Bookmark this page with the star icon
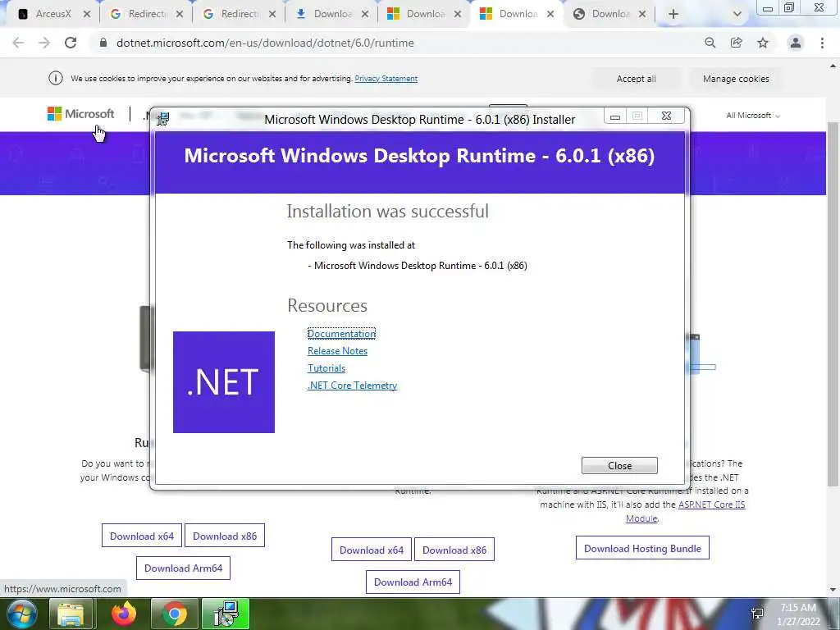 763,43
